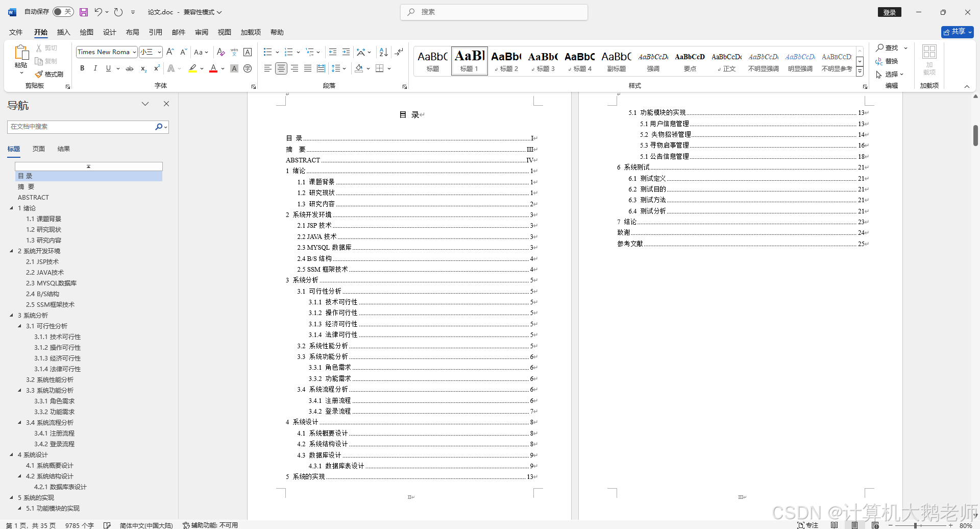Toggle Focus mode in status bar
The height and width of the screenshot is (529, 980).
(x=807, y=525)
